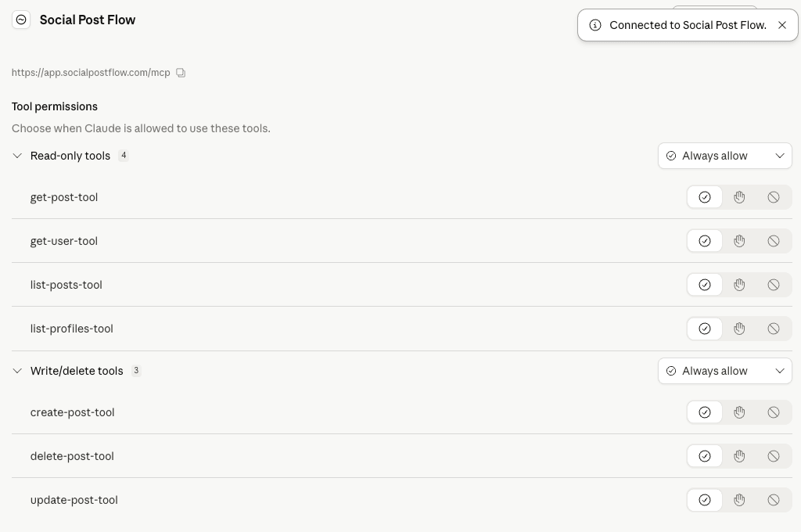This screenshot has width=801, height=532.
Task: Deny list-posts-tool with the block icon
Action: 774,285
